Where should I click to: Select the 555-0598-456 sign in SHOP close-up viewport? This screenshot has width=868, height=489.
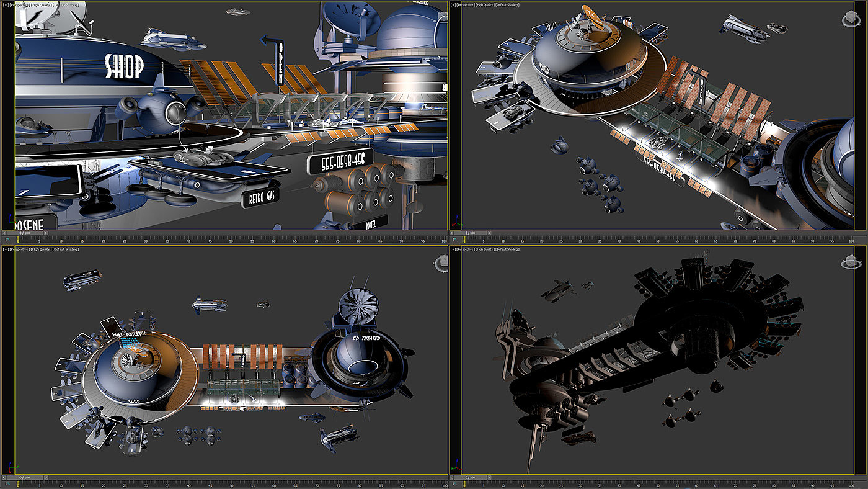coord(340,163)
